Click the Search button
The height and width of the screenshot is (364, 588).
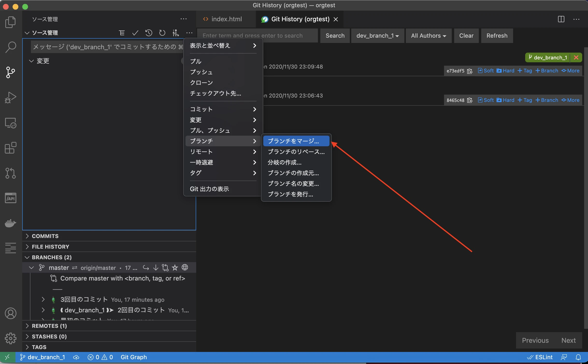pos(335,36)
